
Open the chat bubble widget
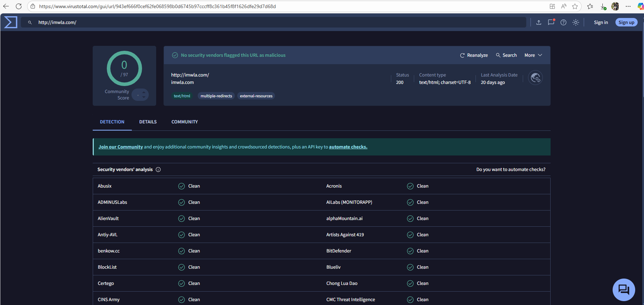[x=624, y=290]
